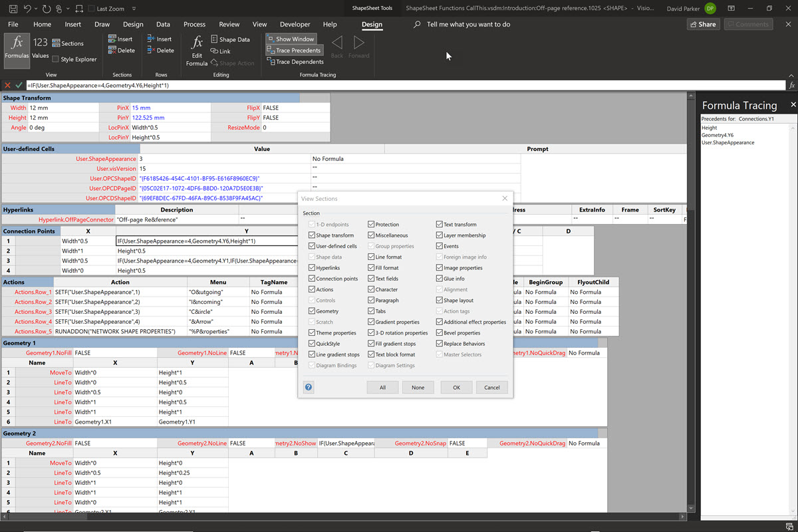Collapse the Connection Points section header
Screen dimensions: 798x532
pos(29,231)
